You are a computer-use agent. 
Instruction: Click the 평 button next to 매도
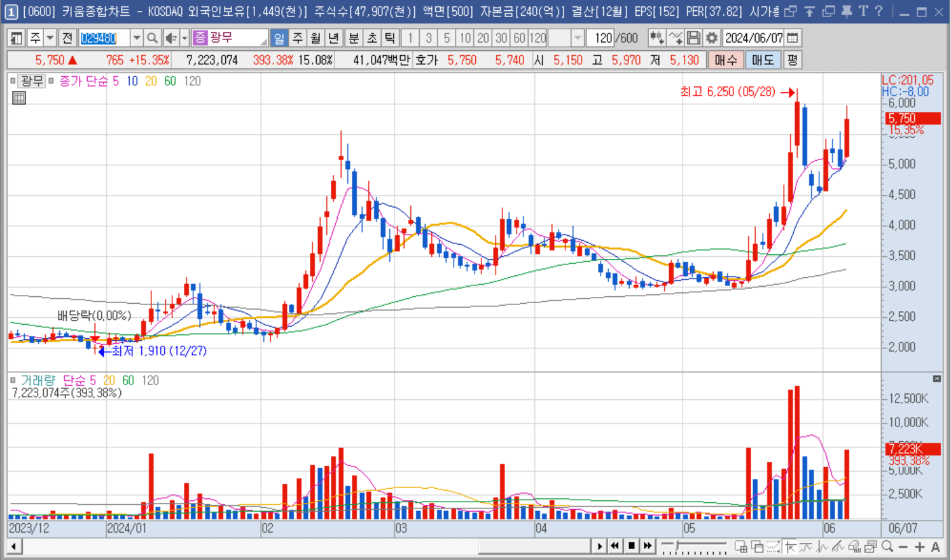tap(792, 60)
